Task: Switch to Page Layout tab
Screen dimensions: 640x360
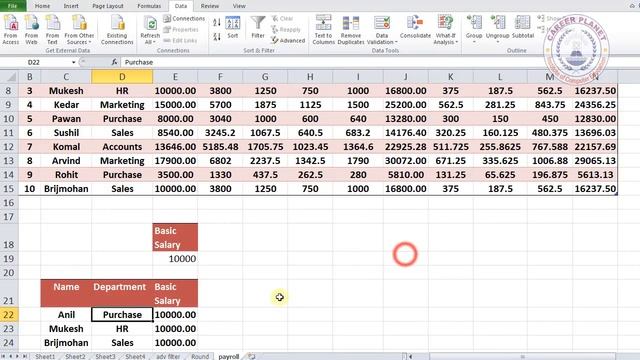Action: [x=108, y=6]
